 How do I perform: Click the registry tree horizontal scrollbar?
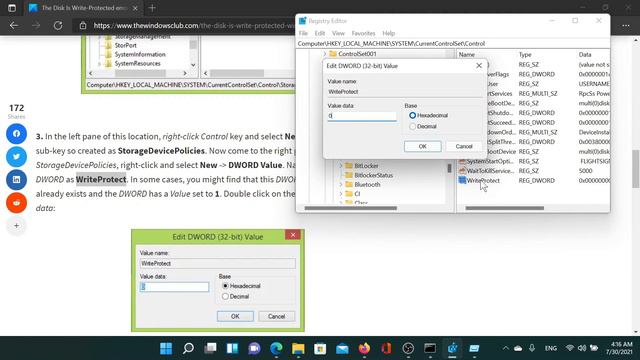pyautogui.click(x=351, y=208)
